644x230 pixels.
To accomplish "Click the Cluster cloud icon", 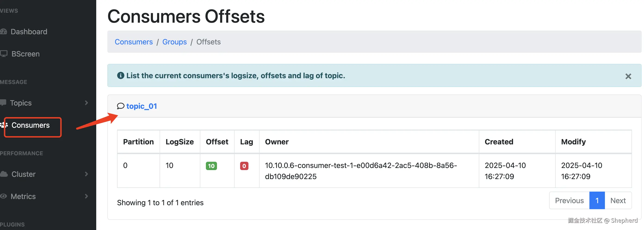I will coord(4,174).
